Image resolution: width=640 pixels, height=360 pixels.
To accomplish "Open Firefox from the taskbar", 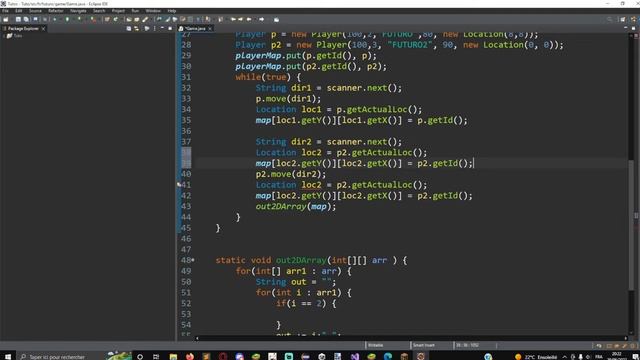I will [x=190, y=356].
